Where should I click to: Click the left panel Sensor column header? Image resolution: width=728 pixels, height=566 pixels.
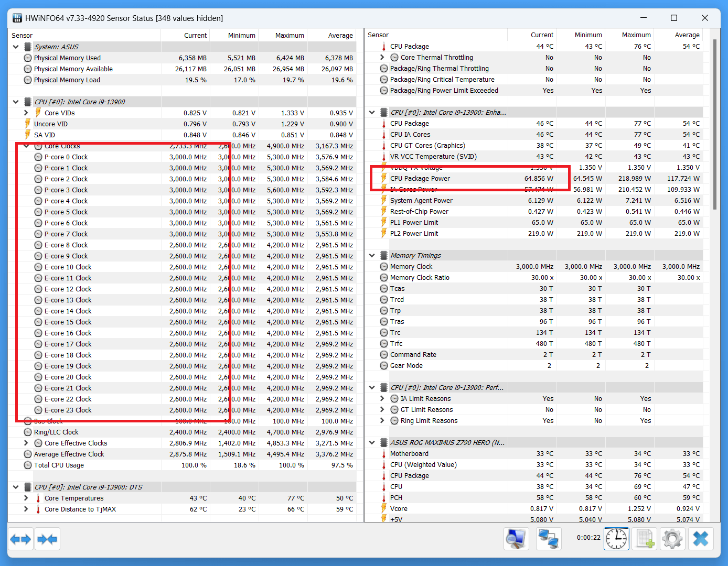(84, 35)
